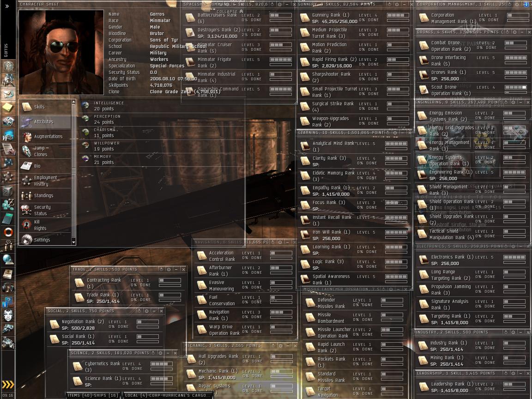Toggle pin on the Leadership skills window
The image size is (532, 399).
pos(514,373)
